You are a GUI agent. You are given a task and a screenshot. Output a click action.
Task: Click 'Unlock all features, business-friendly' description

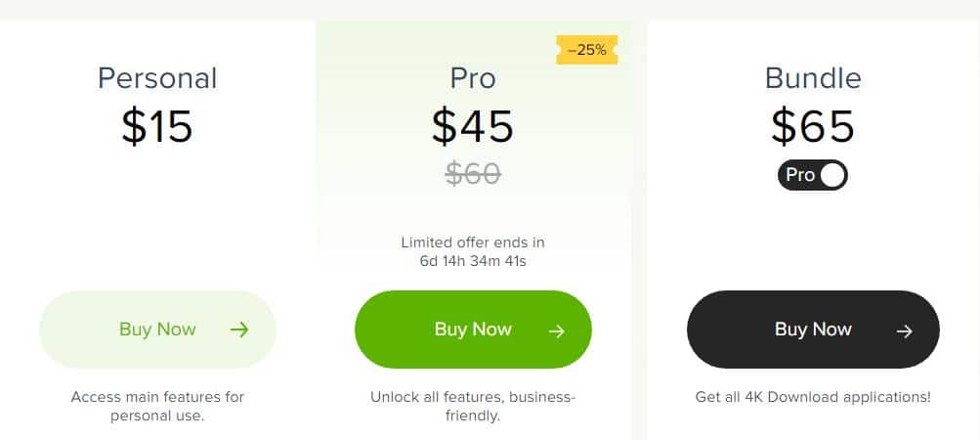[473, 406]
